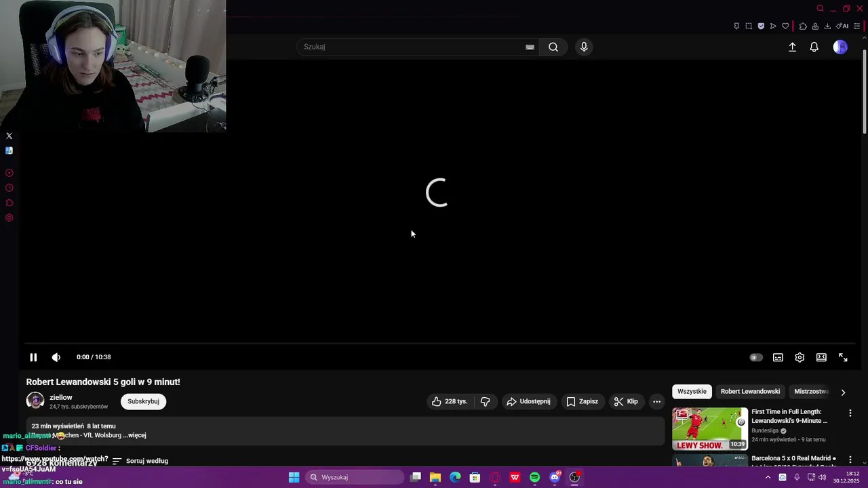Open the on-screen keyboard in search box

[x=530, y=47]
